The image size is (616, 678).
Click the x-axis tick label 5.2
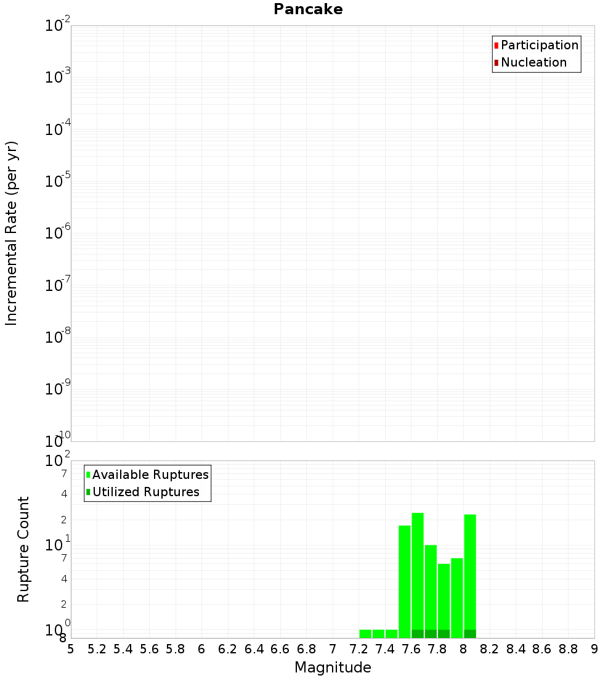pos(97,649)
